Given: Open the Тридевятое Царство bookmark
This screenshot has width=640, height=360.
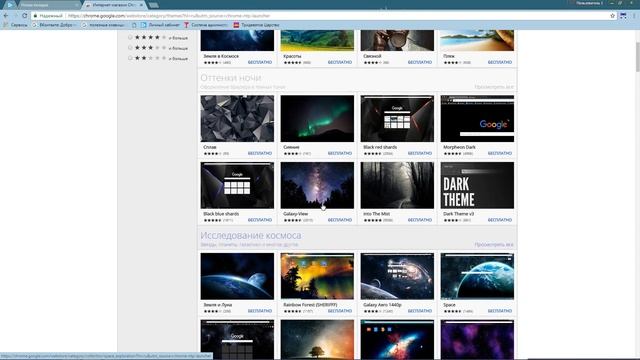Looking at the screenshot, I should pos(256,25).
